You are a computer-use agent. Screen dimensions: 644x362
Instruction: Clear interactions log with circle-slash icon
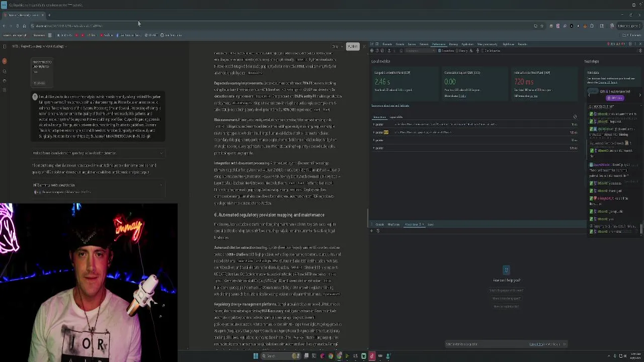coord(575,117)
